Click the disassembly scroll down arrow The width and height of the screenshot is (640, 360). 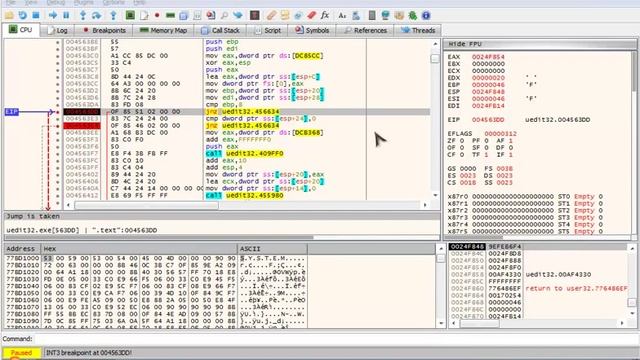coord(435,195)
